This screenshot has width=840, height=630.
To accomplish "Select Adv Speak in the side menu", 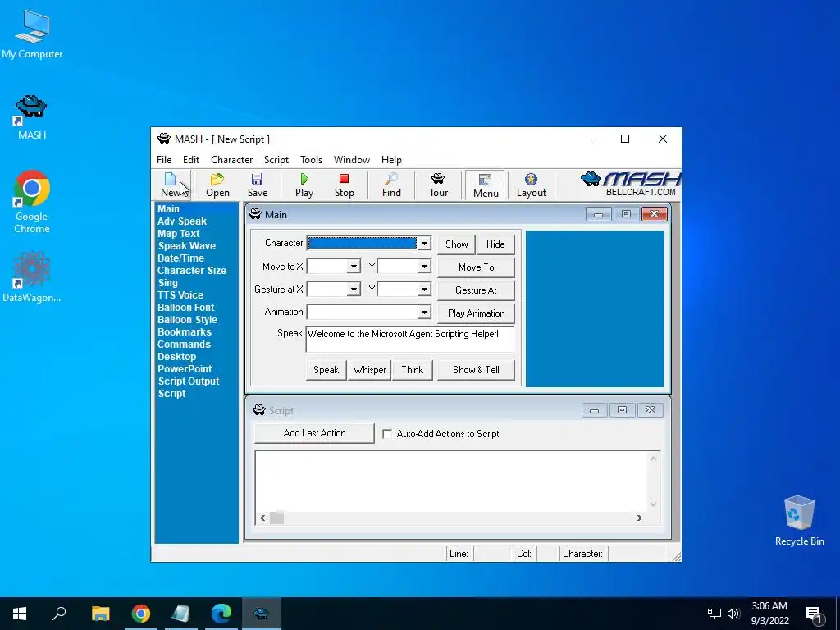I will [181, 221].
